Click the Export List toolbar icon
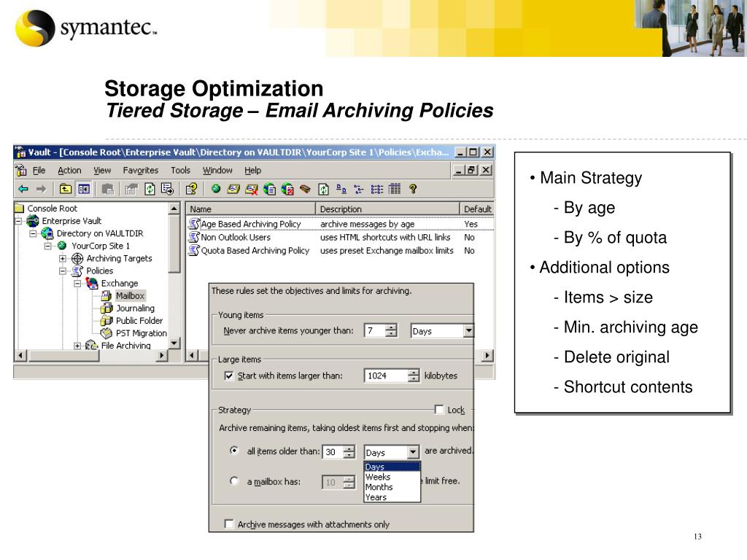This screenshot has width=747, height=560. pyautogui.click(x=167, y=189)
